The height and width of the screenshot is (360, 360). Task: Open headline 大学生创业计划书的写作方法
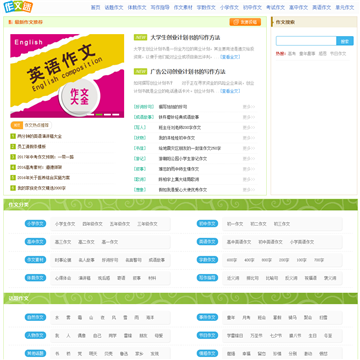tap(185, 37)
